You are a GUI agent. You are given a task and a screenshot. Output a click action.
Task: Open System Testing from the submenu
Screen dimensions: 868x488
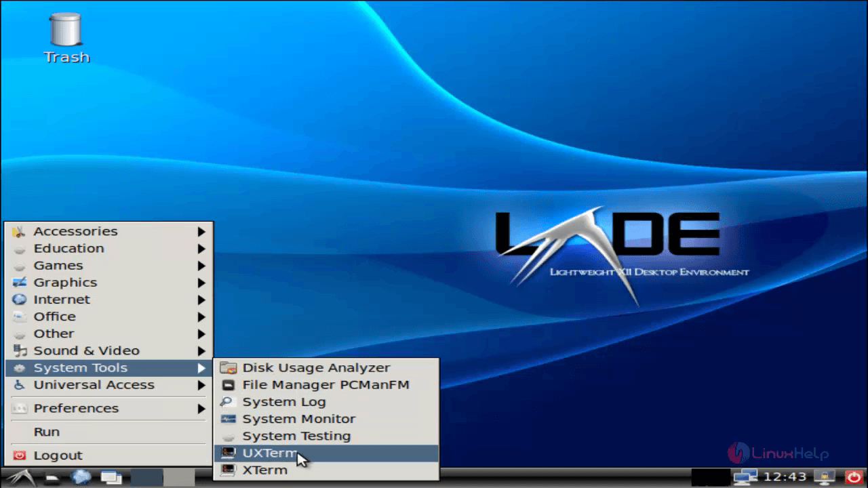[326, 436]
